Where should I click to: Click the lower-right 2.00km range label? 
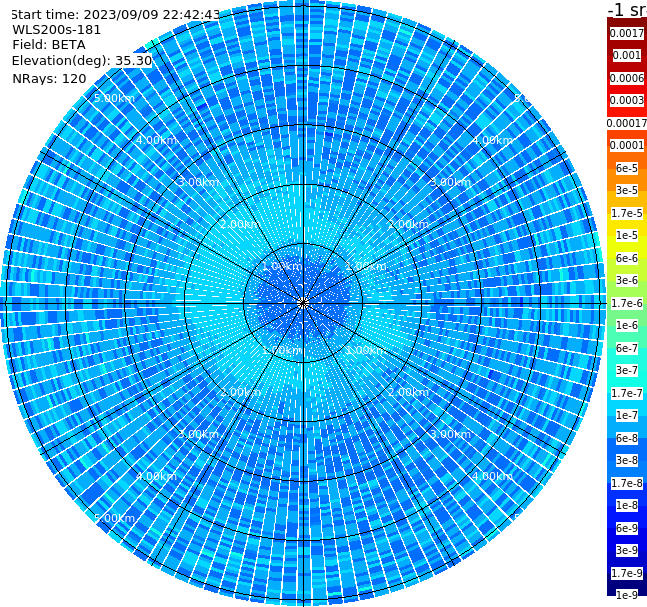[408, 392]
